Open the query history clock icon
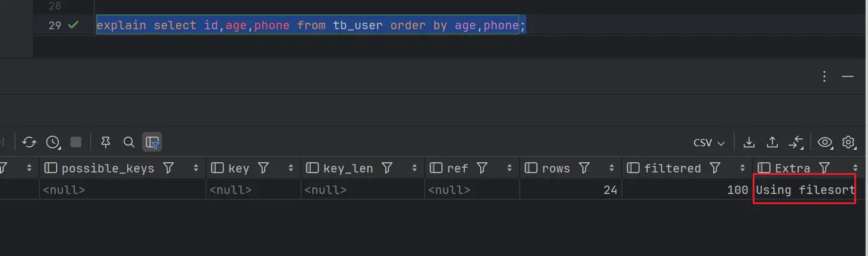The height and width of the screenshot is (256, 868). coord(53,142)
